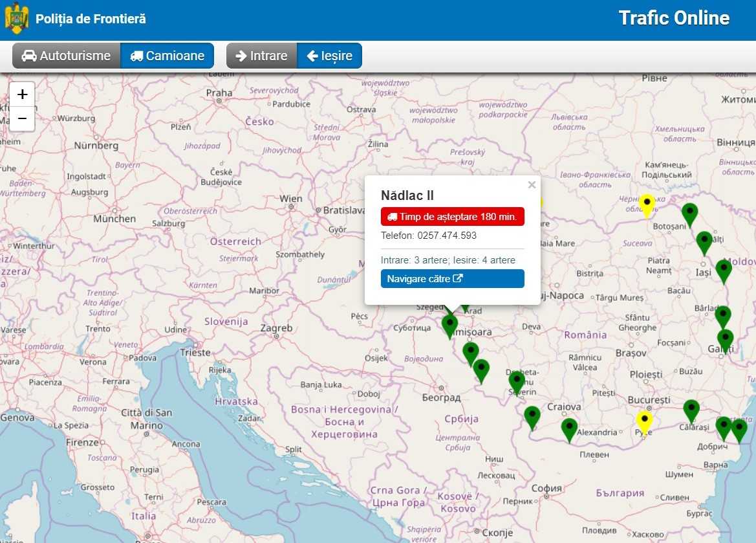Switch to Camioane truck traffic
This screenshot has width=756, height=543.
coord(167,56)
